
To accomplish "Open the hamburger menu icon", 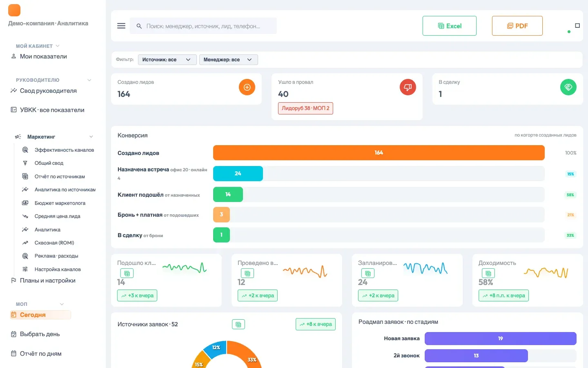I will pyautogui.click(x=121, y=26).
